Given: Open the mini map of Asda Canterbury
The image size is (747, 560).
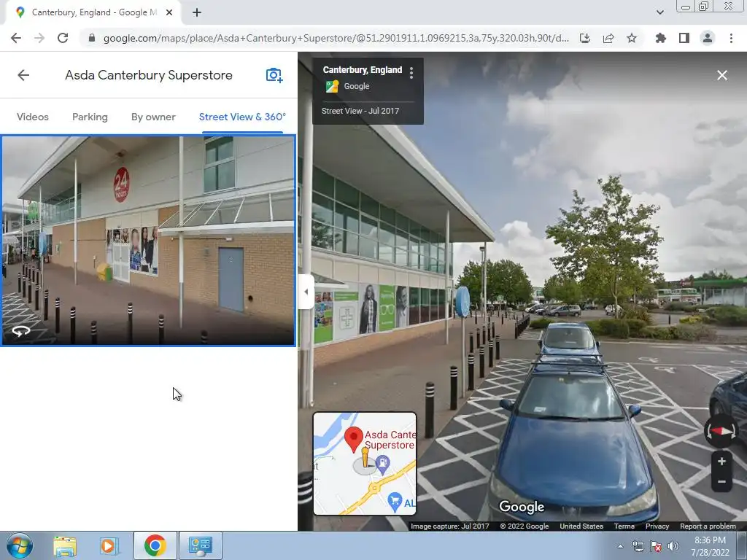Looking at the screenshot, I should (365, 463).
